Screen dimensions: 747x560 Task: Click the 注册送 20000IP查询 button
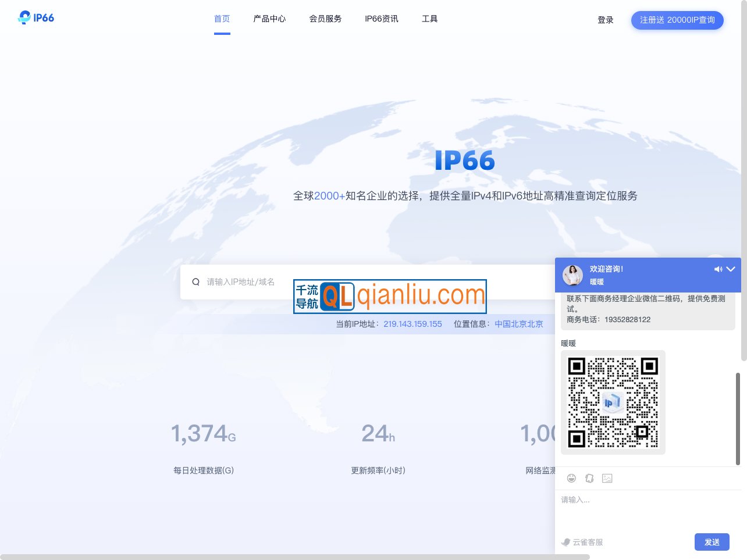(677, 20)
